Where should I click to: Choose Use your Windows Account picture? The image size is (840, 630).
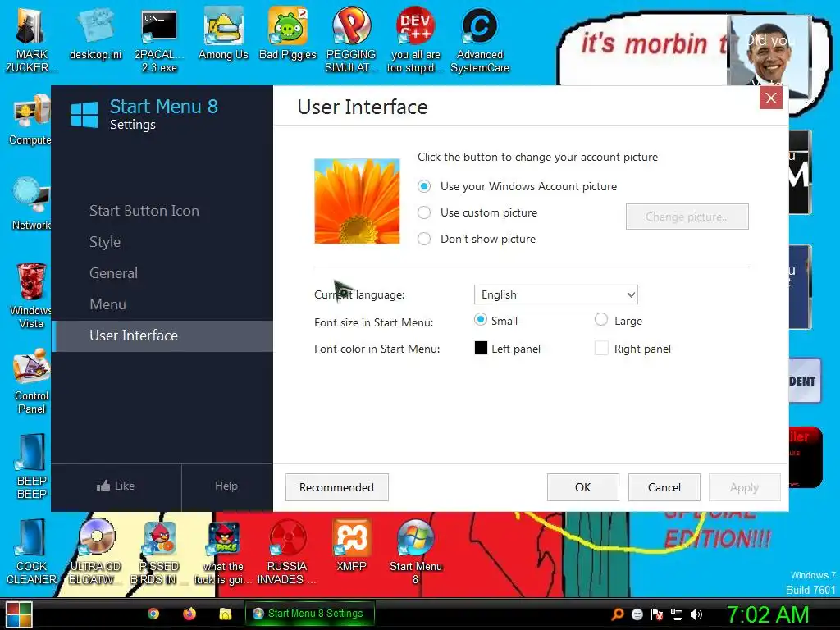pos(517,186)
